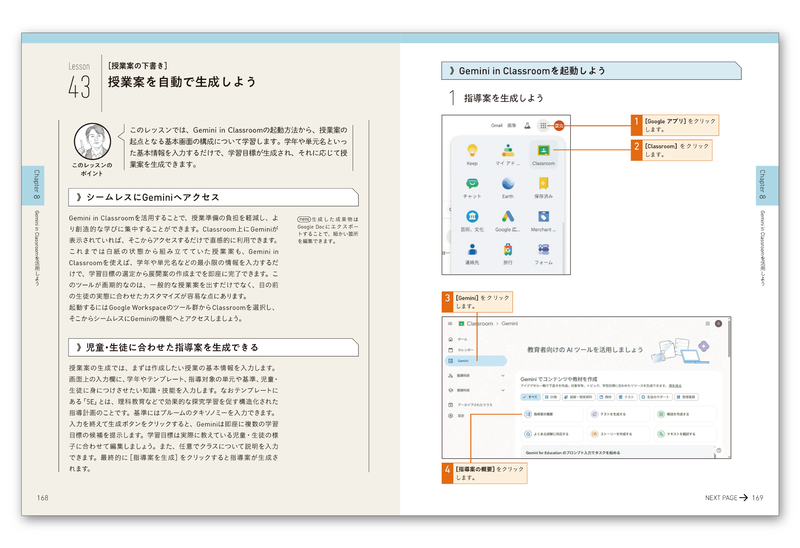Select the 教材 filter chip
The height and width of the screenshot is (548, 800).
606,396
